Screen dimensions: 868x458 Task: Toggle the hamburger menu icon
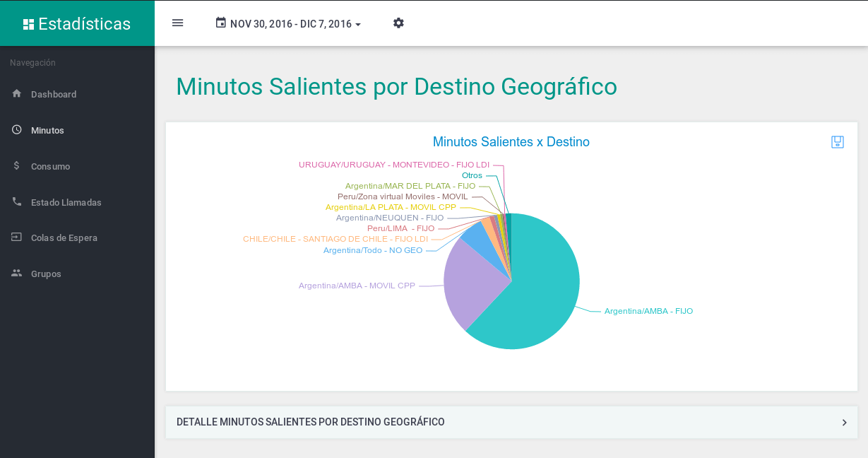[177, 23]
